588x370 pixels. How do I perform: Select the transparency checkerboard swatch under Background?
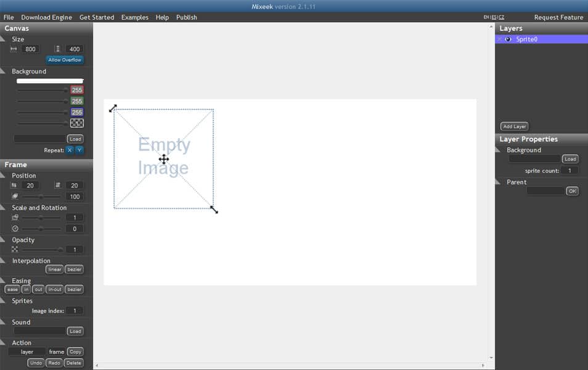tap(76, 122)
